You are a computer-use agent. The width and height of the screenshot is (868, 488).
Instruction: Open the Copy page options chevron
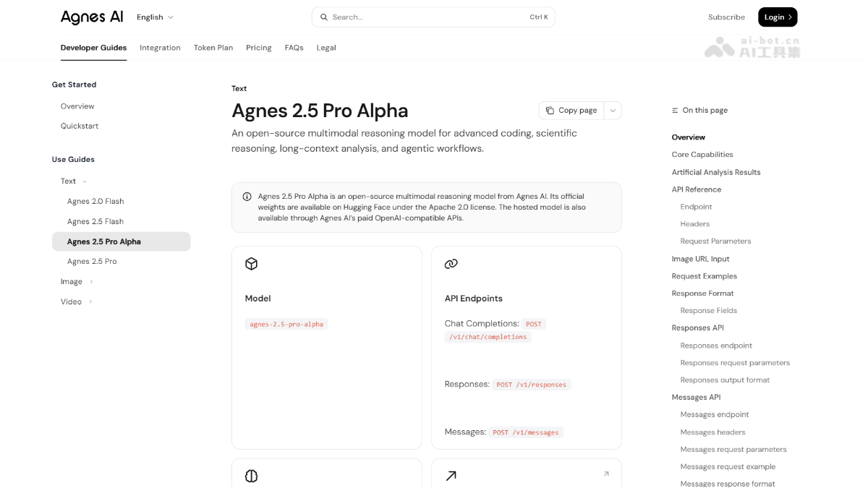(613, 111)
